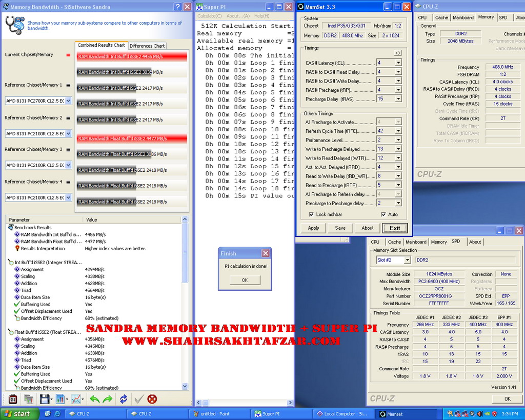Open the Windows start button
The height and width of the screenshot is (420, 525).
point(20,414)
